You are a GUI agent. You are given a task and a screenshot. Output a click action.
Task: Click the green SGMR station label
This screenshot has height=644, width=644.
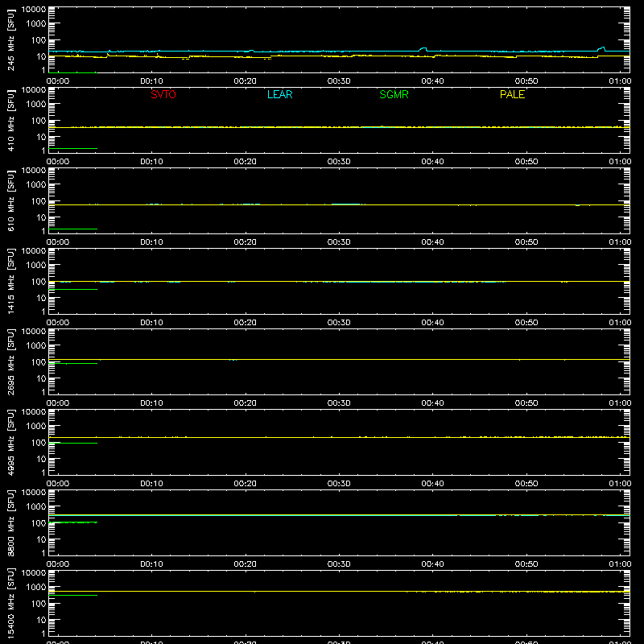point(394,94)
